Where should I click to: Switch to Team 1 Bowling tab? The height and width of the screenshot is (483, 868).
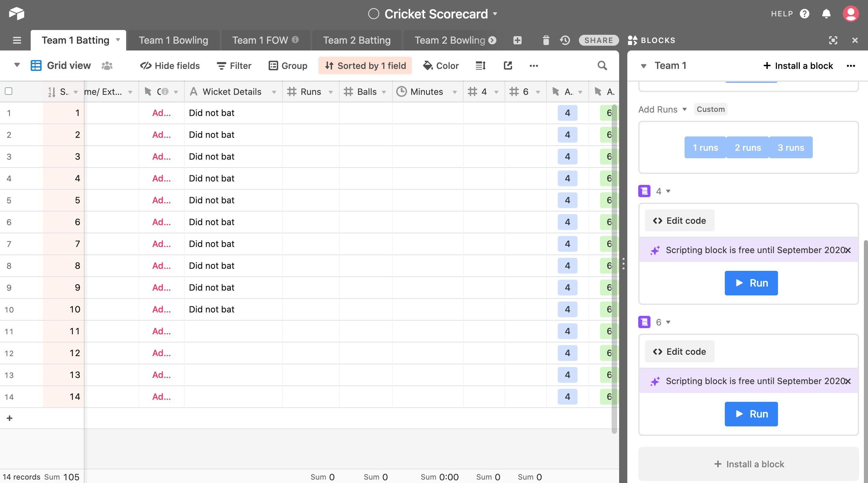point(173,40)
